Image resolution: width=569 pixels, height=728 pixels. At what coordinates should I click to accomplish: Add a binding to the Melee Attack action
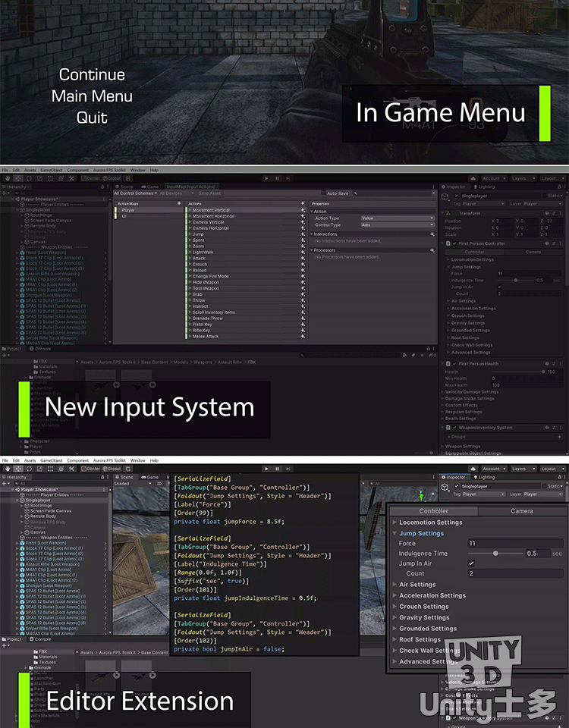click(303, 336)
